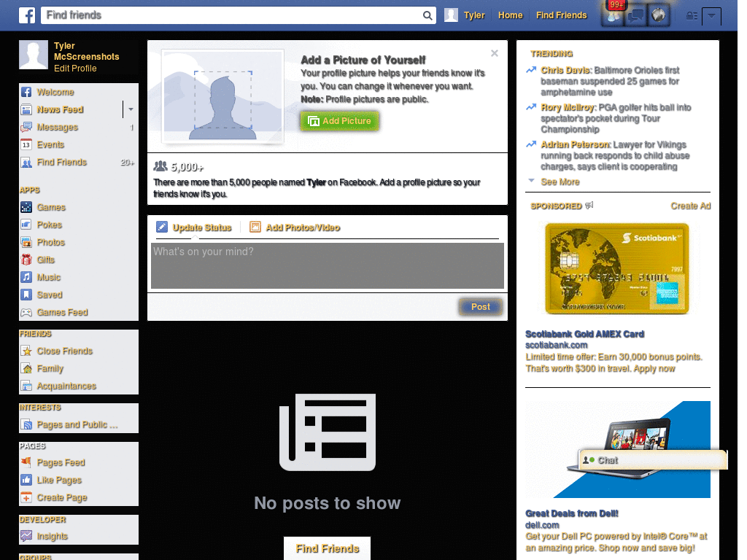Open the Acquaintances list icon
This screenshot has width=747, height=560.
point(26,386)
